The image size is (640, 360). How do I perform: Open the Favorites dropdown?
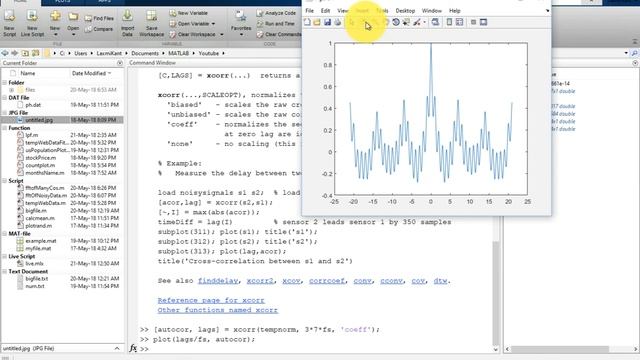(x=241, y=23)
